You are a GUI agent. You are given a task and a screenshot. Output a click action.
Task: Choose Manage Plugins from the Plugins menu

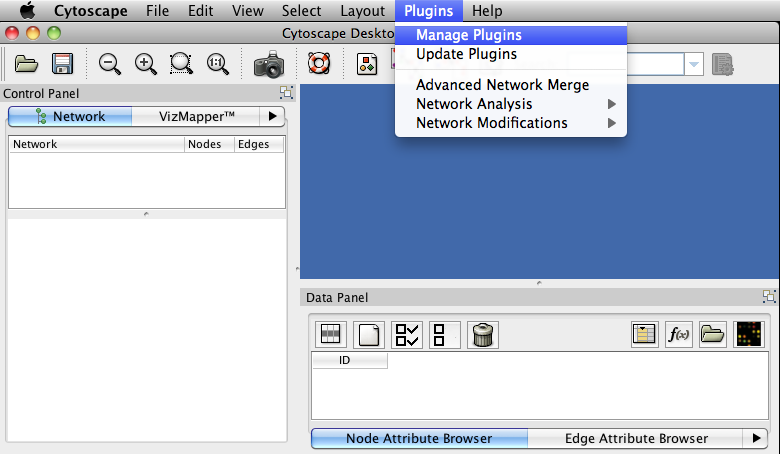[468, 35]
